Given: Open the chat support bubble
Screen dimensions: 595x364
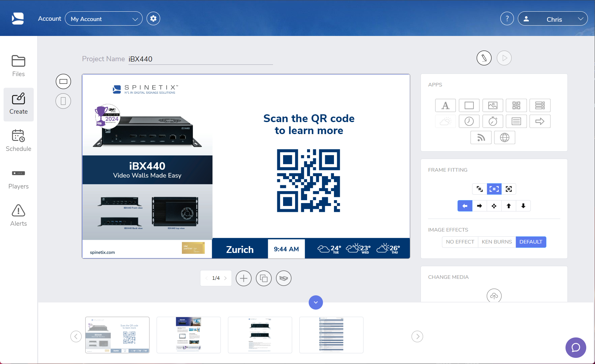Looking at the screenshot, I should [x=576, y=348].
